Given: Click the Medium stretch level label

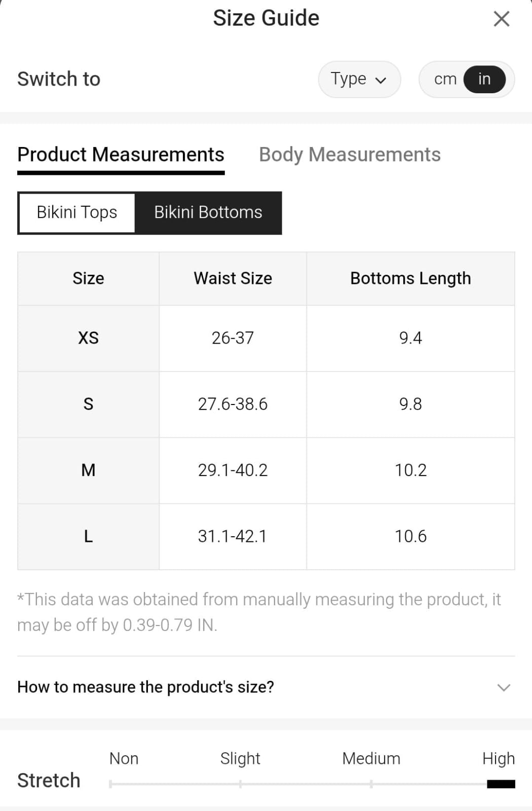Looking at the screenshot, I should click(371, 758).
